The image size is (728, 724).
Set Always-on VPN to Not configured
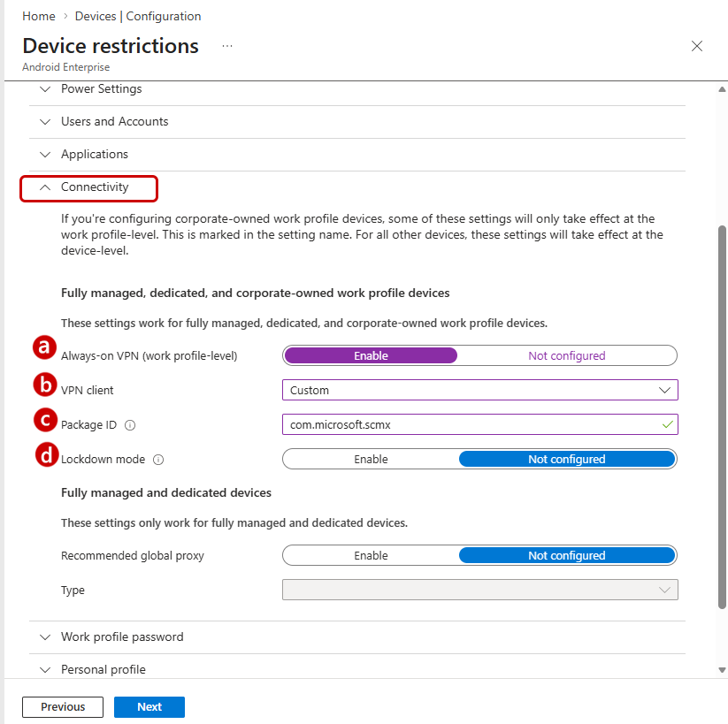566,355
